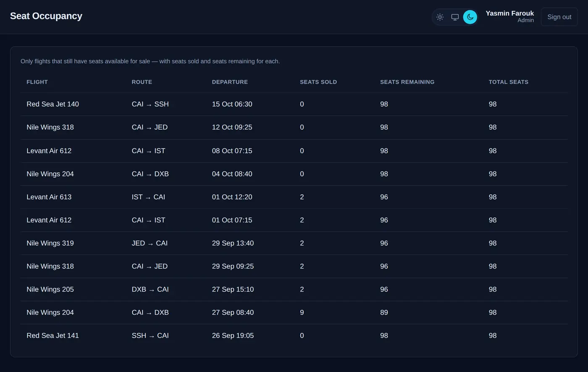Select the "Red Sea Jet 141" flight cell

point(52,335)
